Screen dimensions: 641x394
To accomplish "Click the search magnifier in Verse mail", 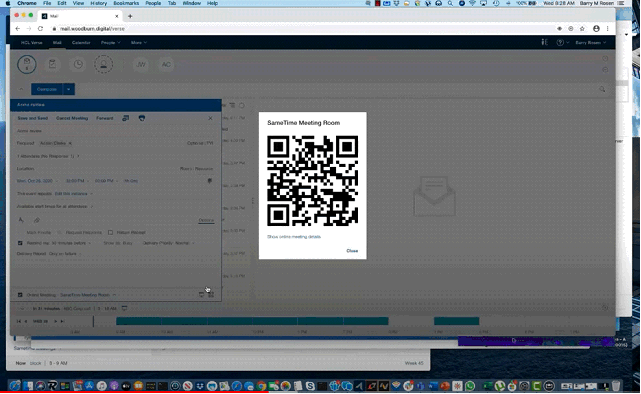I will click(x=602, y=89).
